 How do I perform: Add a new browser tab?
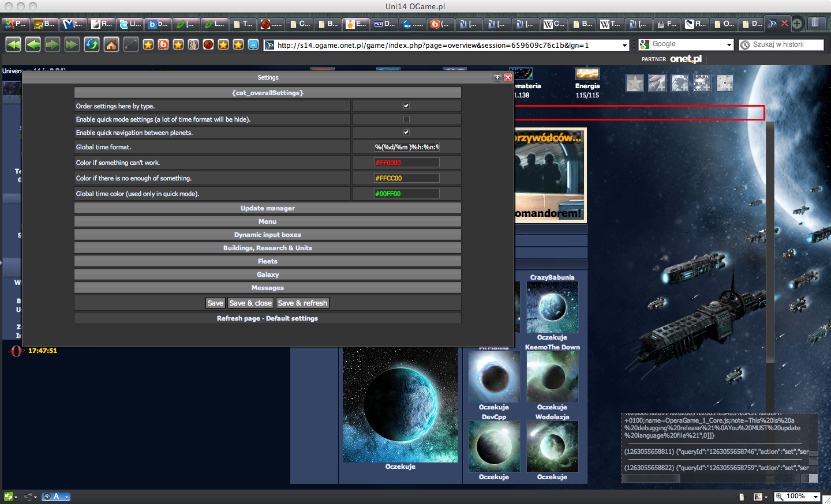point(797,24)
